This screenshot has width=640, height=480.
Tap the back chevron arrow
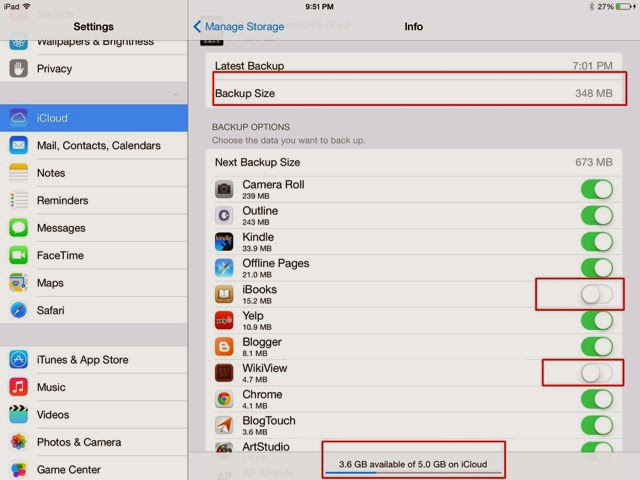point(197,27)
